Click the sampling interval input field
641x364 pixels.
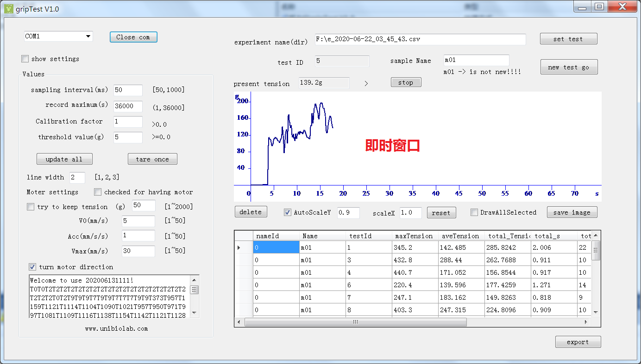[128, 90]
